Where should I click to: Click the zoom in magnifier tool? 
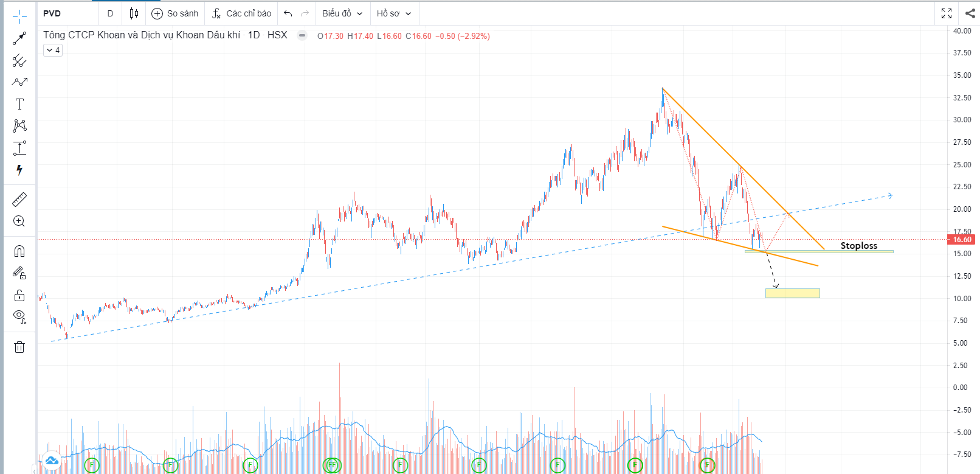tap(19, 221)
